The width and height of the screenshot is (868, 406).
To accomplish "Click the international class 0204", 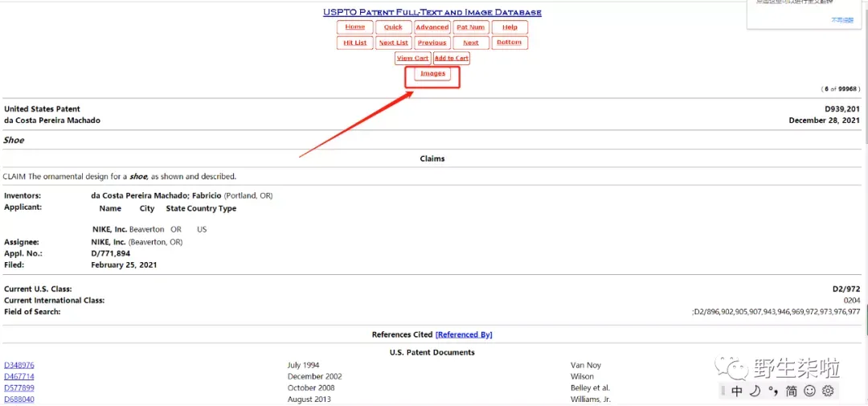I will pos(852,300).
